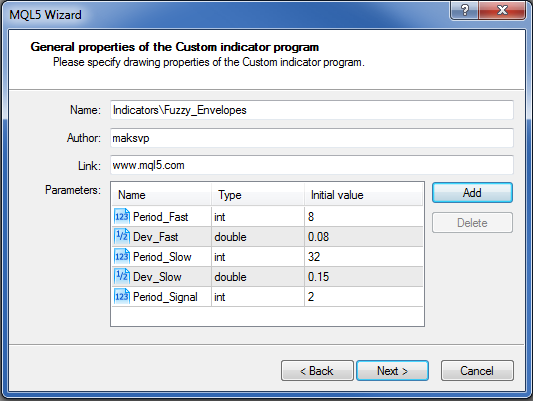The width and height of the screenshot is (533, 401).
Task: Edit the Link field www.mql5.com
Action: point(312,165)
